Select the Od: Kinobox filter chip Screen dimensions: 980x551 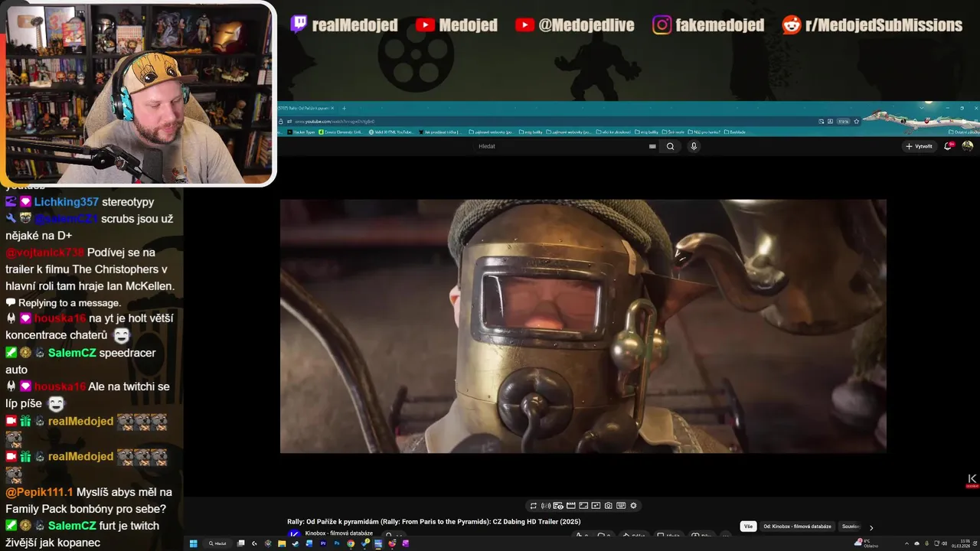797,527
